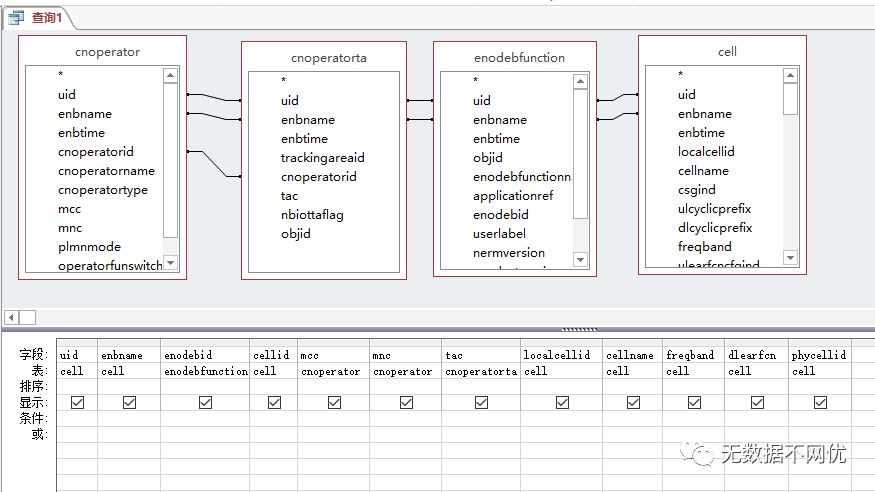
Task: Select asterisk all-fields in cell table
Action: 680,74
